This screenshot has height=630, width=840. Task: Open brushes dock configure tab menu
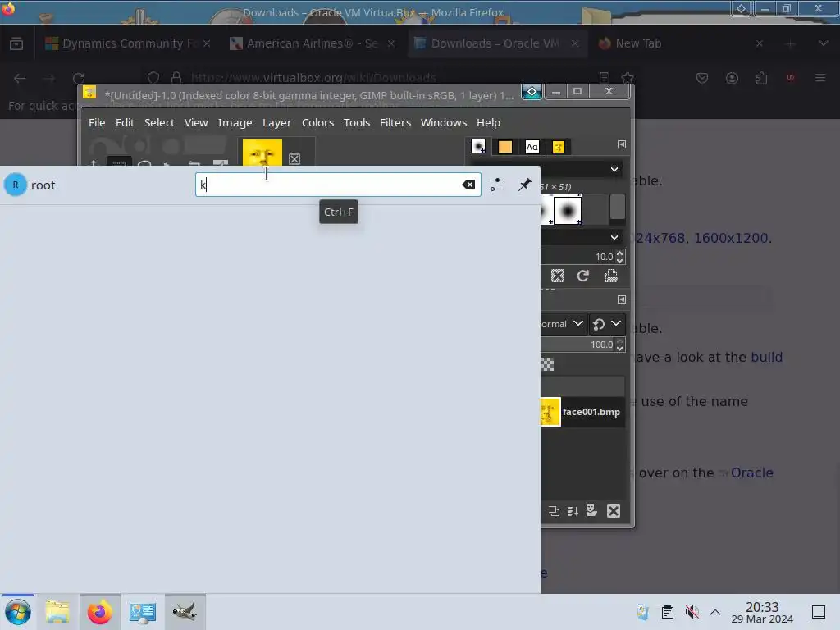[622, 144]
